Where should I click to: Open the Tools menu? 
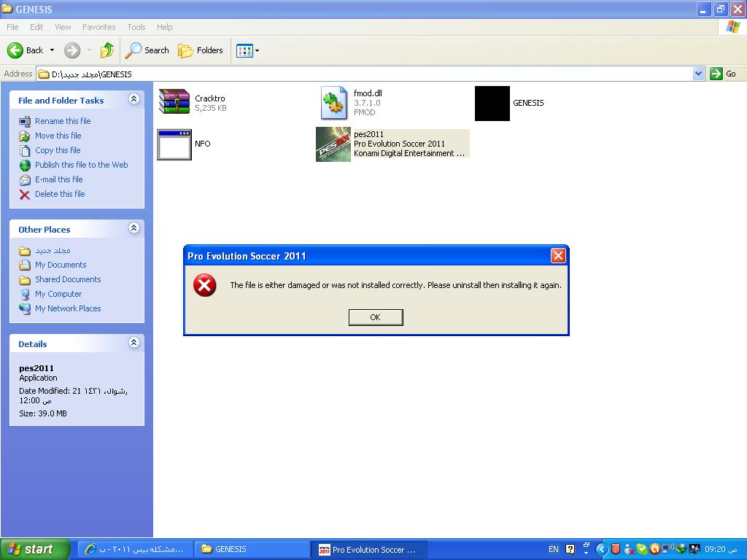tap(136, 27)
